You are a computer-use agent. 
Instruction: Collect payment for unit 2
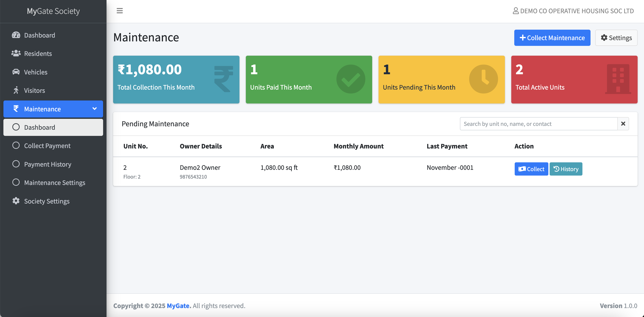click(531, 169)
